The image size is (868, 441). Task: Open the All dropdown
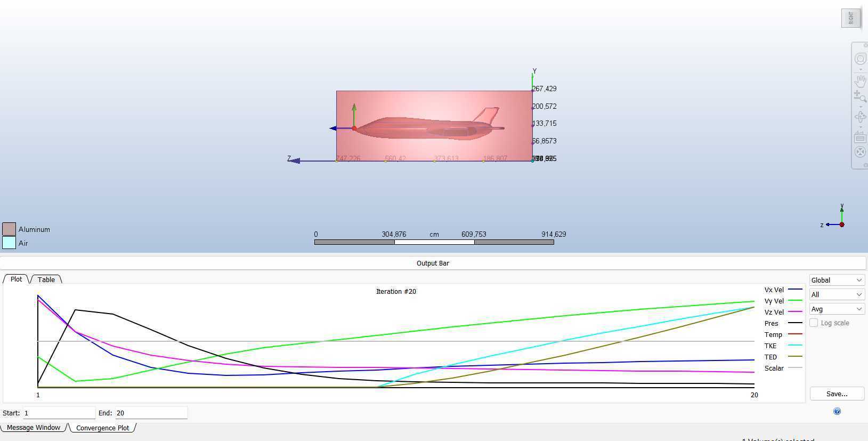[x=837, y=294]
